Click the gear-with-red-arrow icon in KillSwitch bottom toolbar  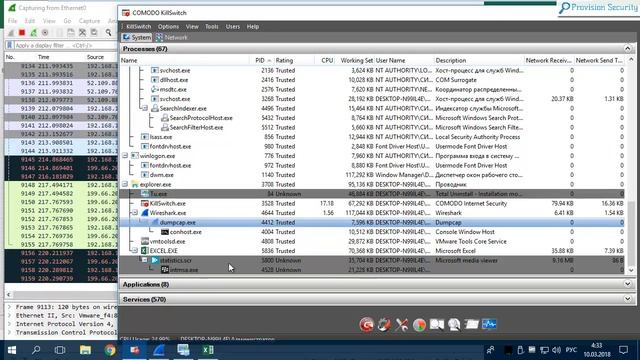click(x=384, y=324)
